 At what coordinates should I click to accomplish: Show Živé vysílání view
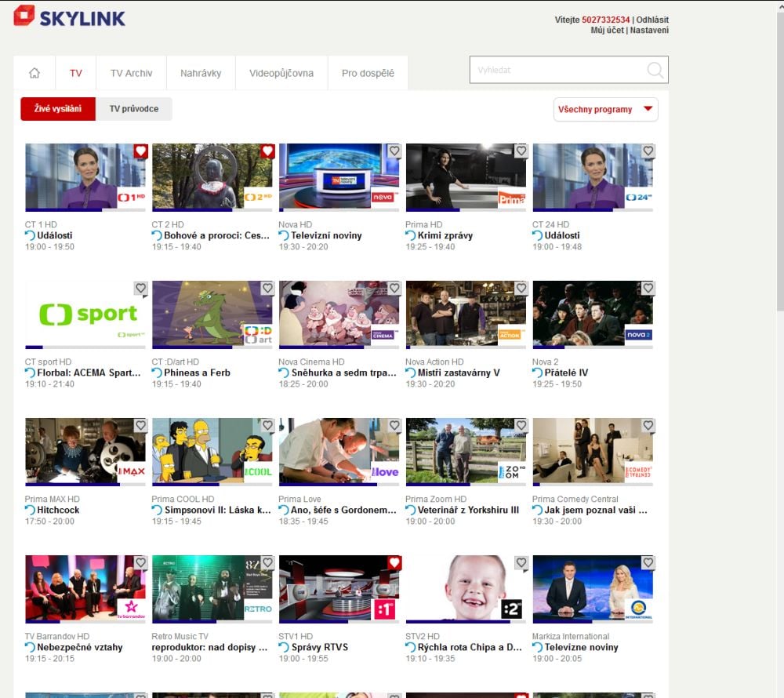pyautogui.click(x=58, y=109)
